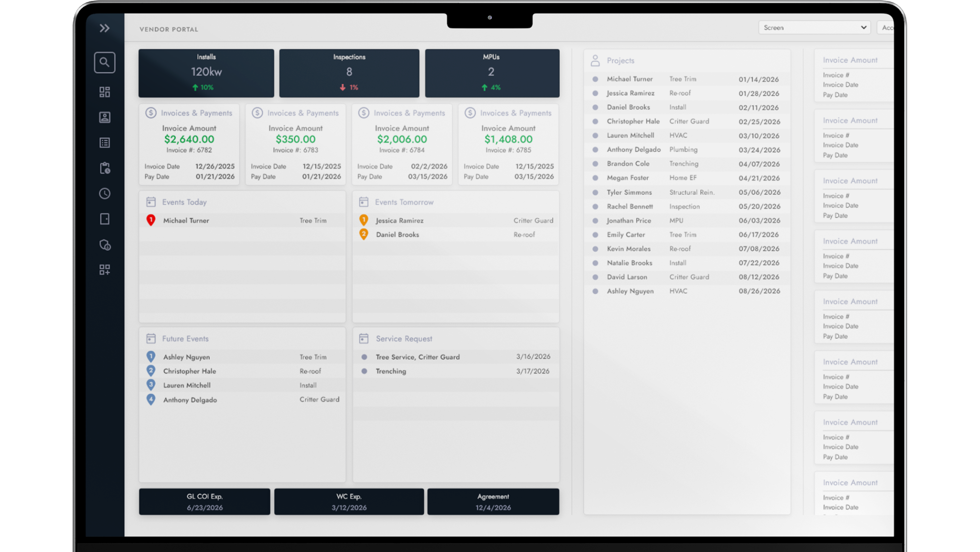Click the door icon in sidebar

click(x=104, y=219)
